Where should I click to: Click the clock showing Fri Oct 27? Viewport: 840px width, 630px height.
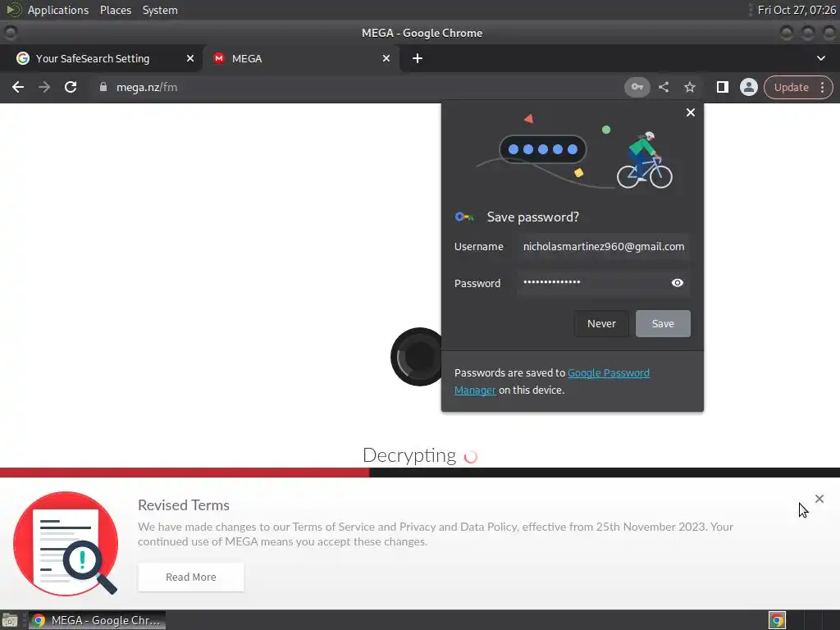click(797, 10)
